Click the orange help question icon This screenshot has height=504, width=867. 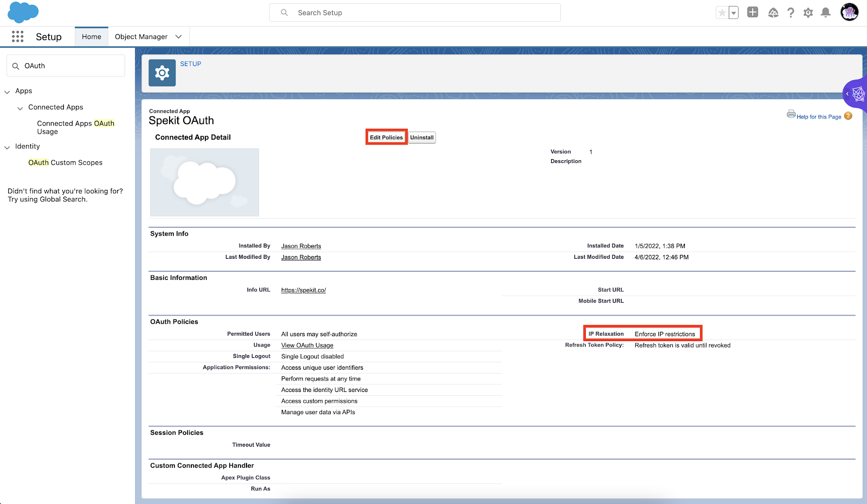point(848,116)
